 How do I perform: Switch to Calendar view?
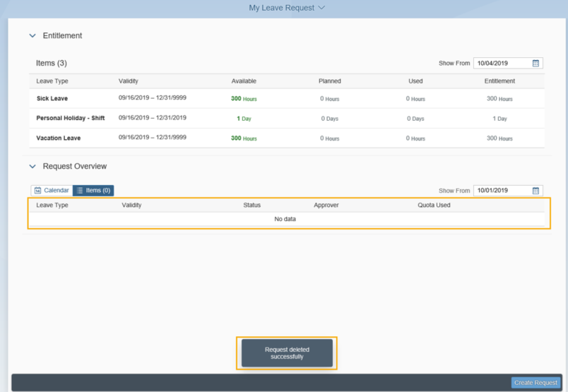click(x=52, y=191)
